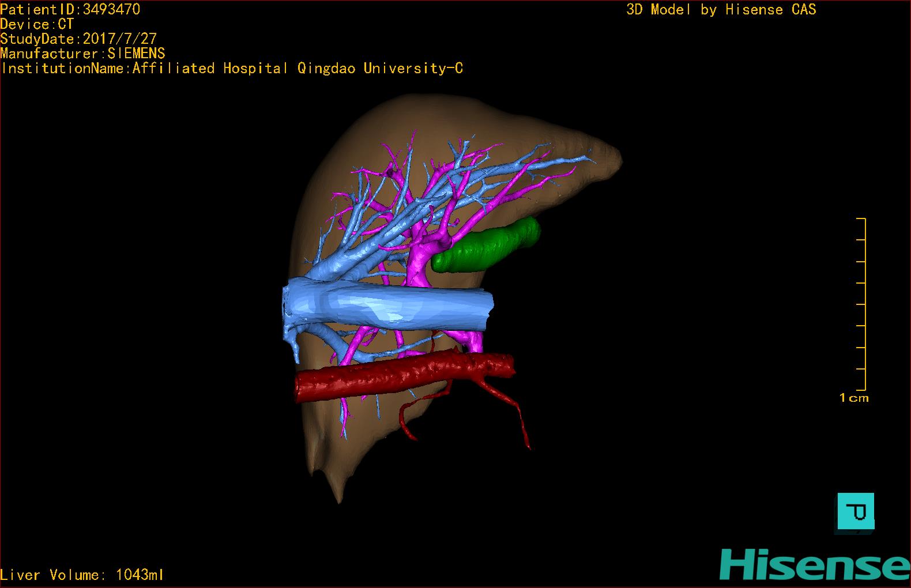Click the Device:CT overlay text
The image size is (911, 588).
(x=37, y=24)
